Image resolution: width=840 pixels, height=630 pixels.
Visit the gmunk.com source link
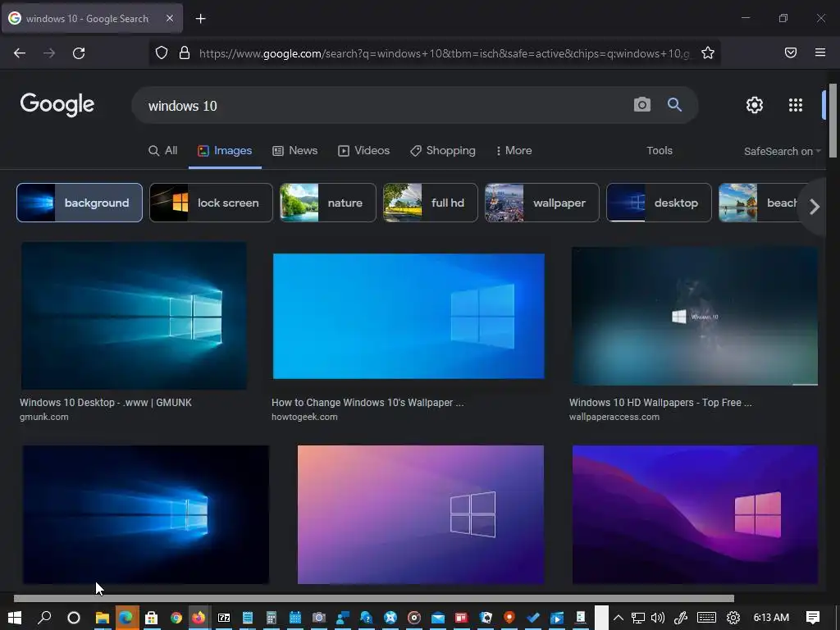[44, 417]
